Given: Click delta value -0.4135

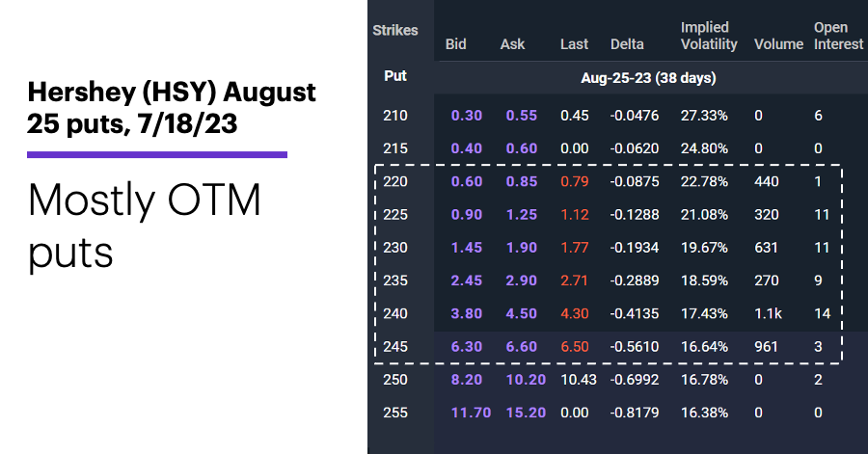Looking at the screenshot, I should click(x=635, y=313).
